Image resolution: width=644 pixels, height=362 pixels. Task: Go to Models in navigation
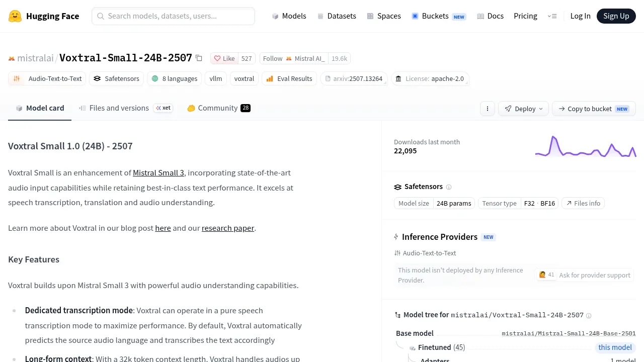click(289, 16)
